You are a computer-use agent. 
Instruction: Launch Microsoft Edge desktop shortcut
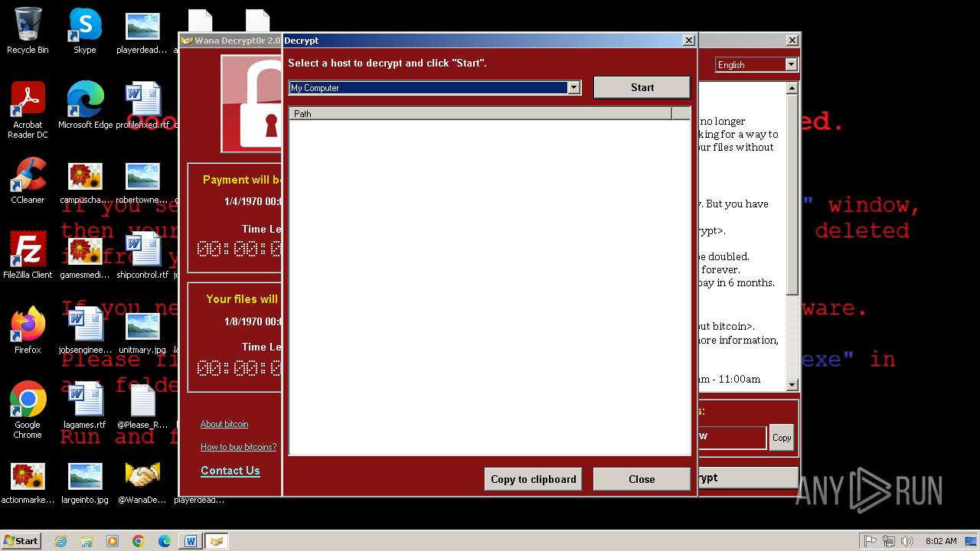pos(85,106)
